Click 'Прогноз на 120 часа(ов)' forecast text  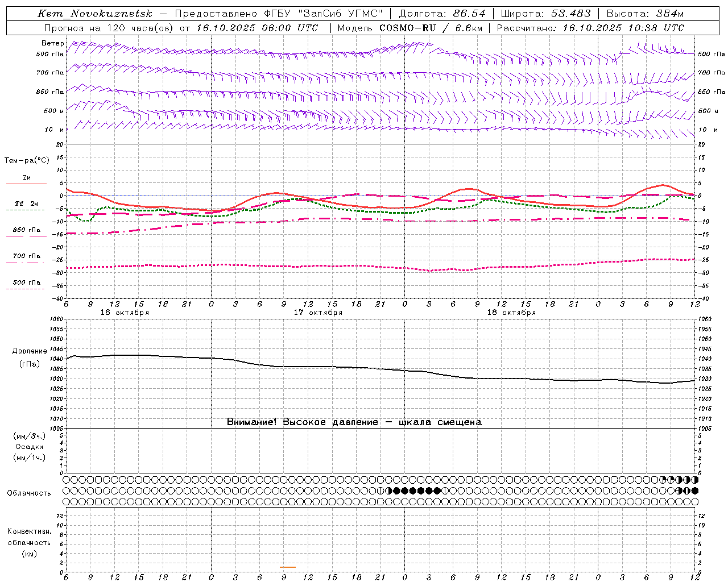pos(109,28)
